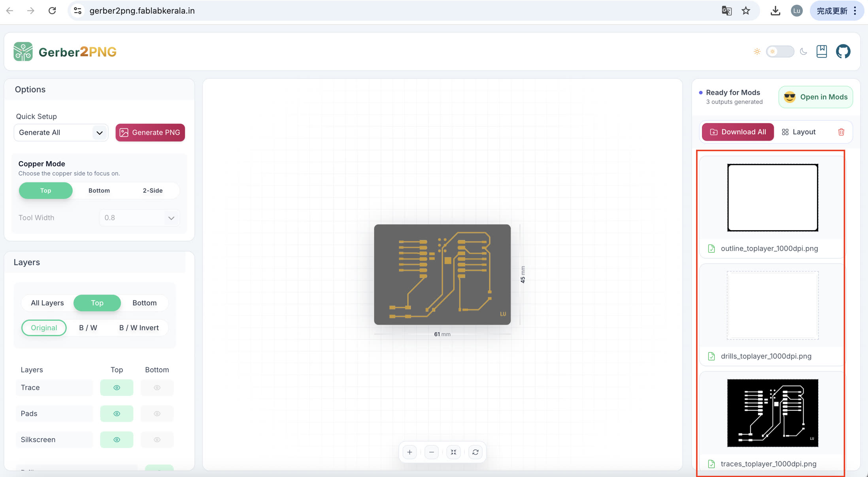Toggle Trace top layer visibility

(117, 387)
